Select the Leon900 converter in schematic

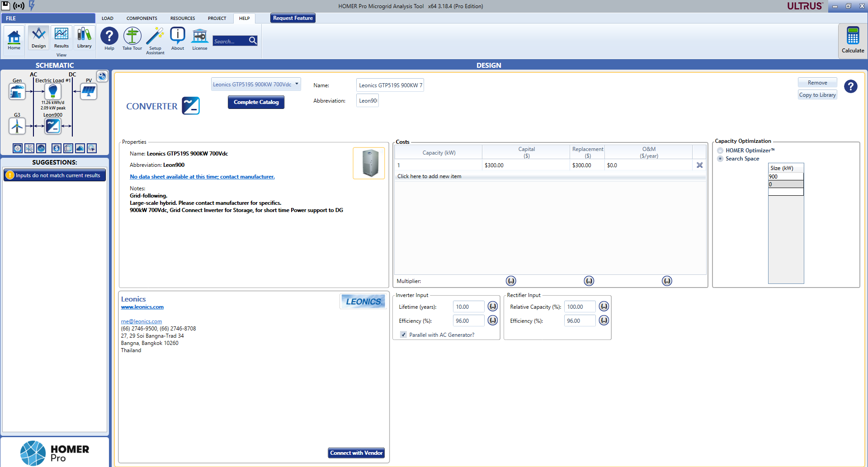[53, 126]
